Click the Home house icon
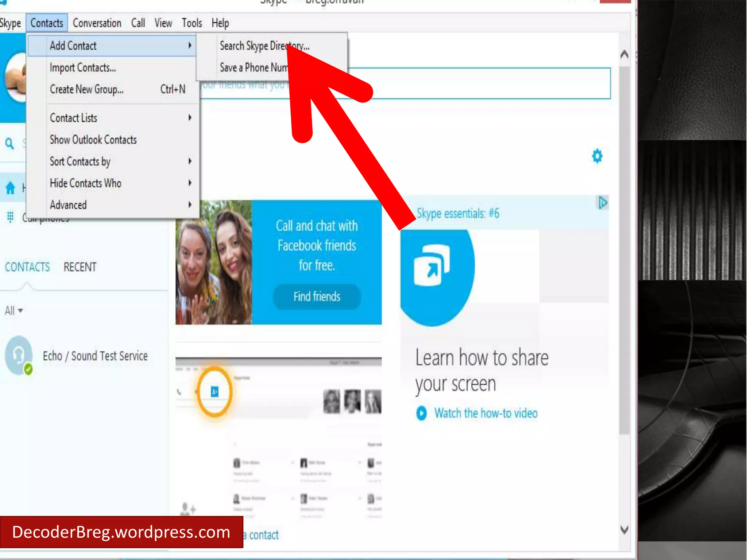747x560 pixels. 10,188
